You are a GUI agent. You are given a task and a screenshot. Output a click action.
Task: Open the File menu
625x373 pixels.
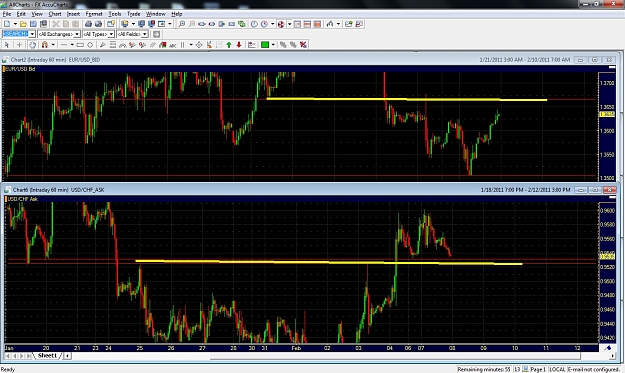[x=7, y=14]
